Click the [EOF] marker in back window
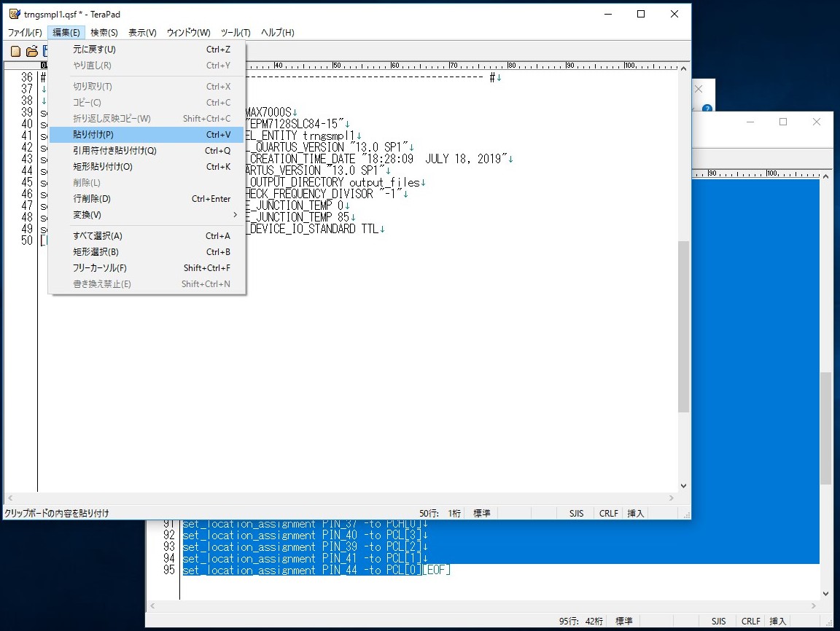This screenshot has width=840, height=631. pos(436,571)
